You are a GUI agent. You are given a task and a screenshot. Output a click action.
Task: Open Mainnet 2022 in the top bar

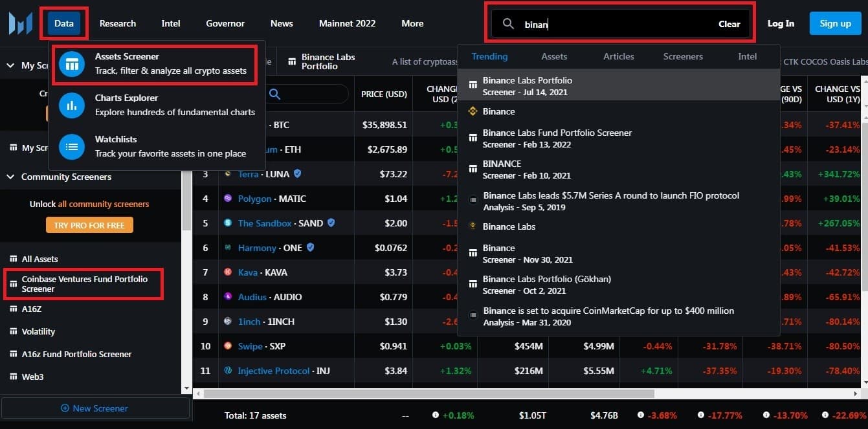347,23
